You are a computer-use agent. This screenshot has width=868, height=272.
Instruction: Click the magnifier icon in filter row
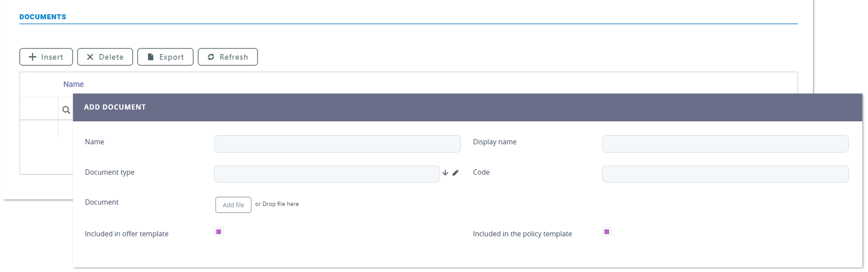coord(66,110)
